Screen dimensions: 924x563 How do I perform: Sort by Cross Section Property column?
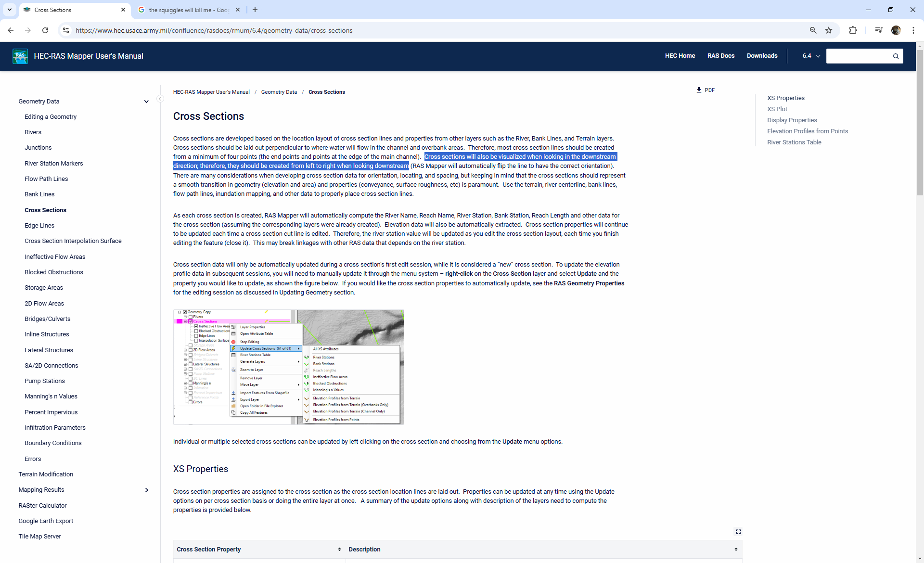[339, 550]
